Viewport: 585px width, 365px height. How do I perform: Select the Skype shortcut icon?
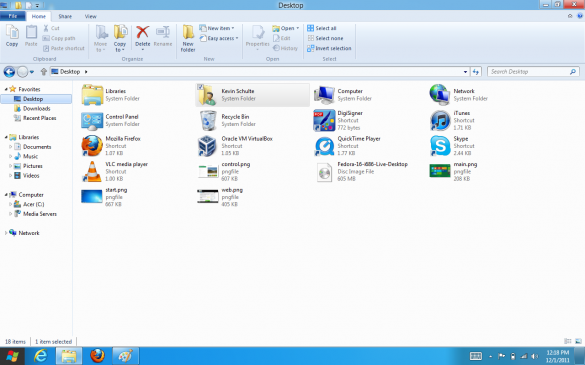click(440, 146)
